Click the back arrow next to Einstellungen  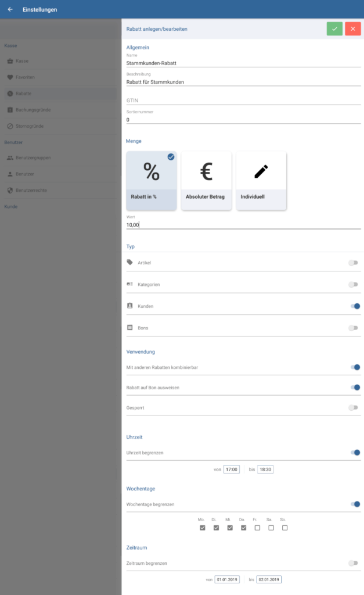(x=10, y=9)
